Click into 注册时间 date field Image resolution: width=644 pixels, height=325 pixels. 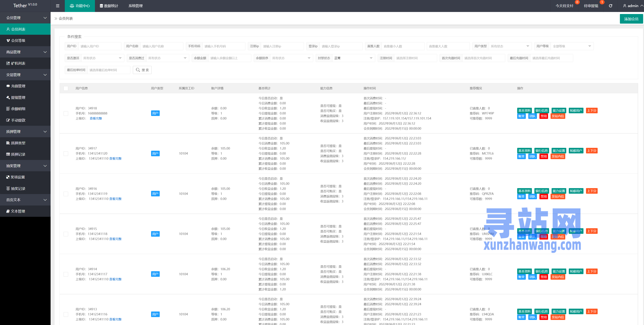pyautogui.click(x=416, y=58)
